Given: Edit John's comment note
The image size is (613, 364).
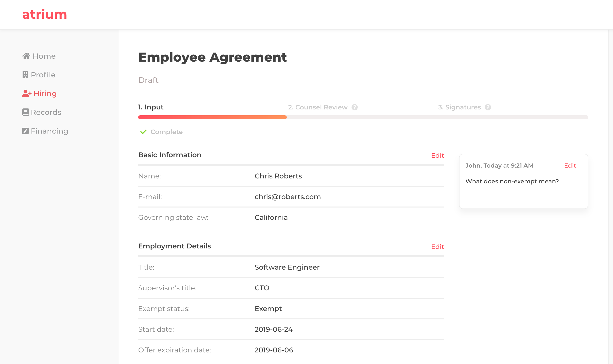Looking at the screenshot, I should [x=570, y=166].
